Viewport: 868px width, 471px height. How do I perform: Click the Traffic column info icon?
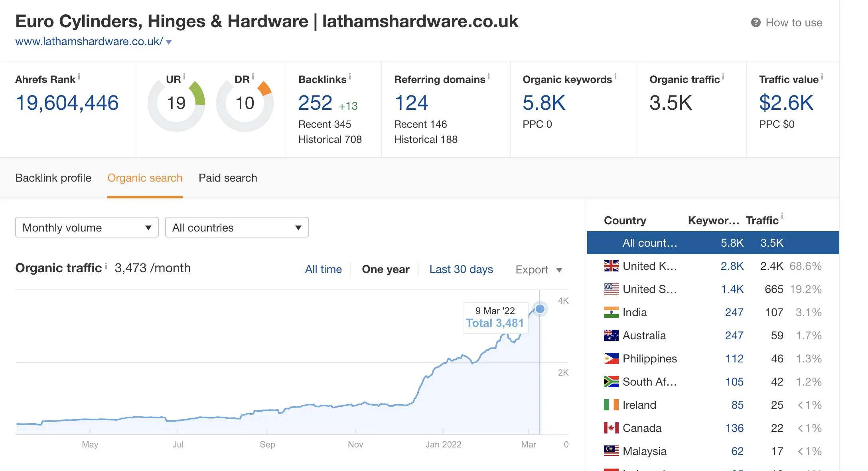[x=782, y=216]
